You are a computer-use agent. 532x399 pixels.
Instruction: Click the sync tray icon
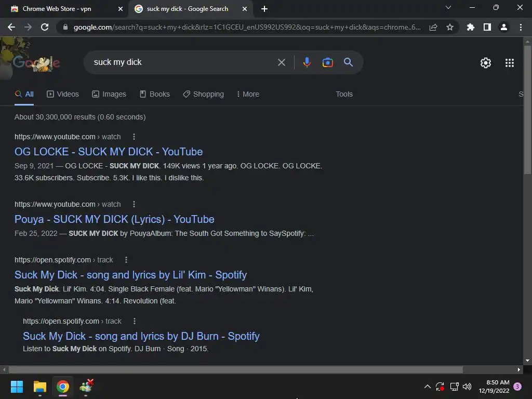point(440,387)
